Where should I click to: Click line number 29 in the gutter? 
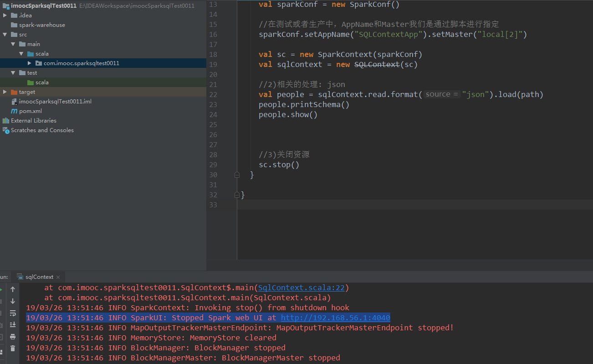tap(213, 164)
